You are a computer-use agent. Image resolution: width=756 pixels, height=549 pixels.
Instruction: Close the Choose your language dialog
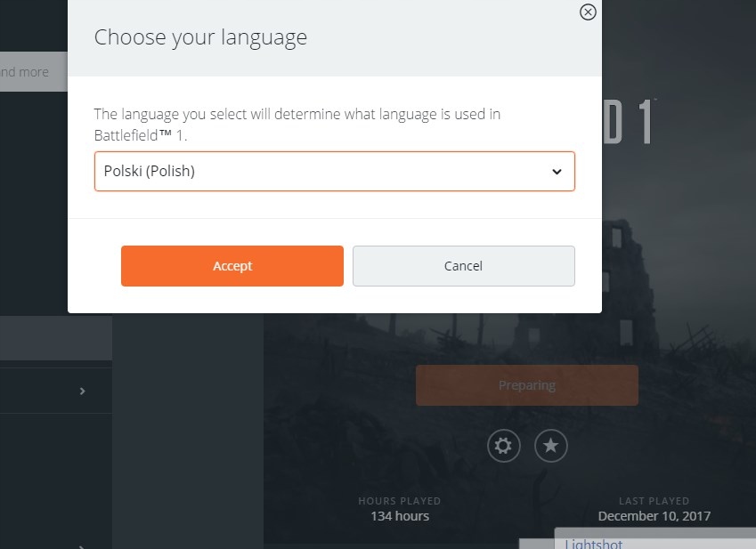[588, 12]
